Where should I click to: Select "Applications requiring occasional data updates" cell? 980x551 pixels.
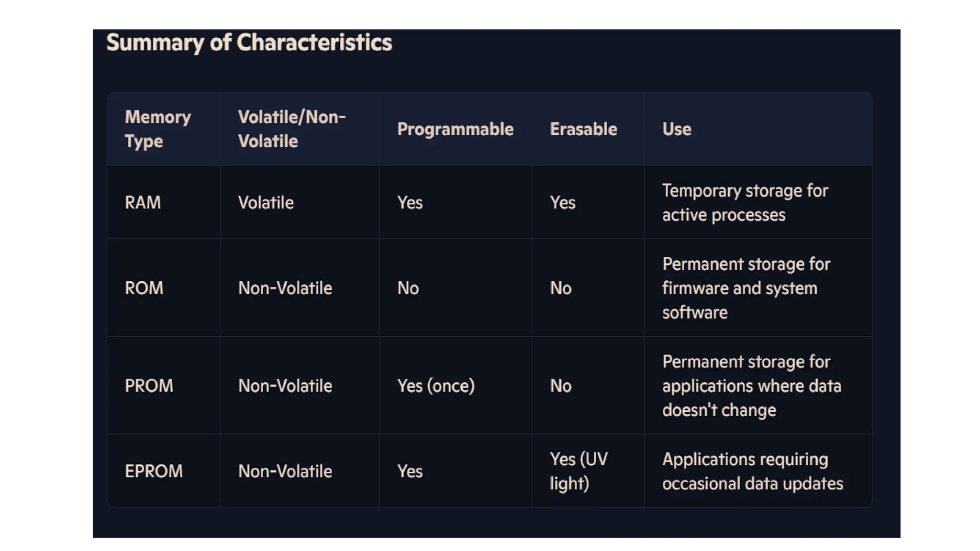tap(752, 471)
